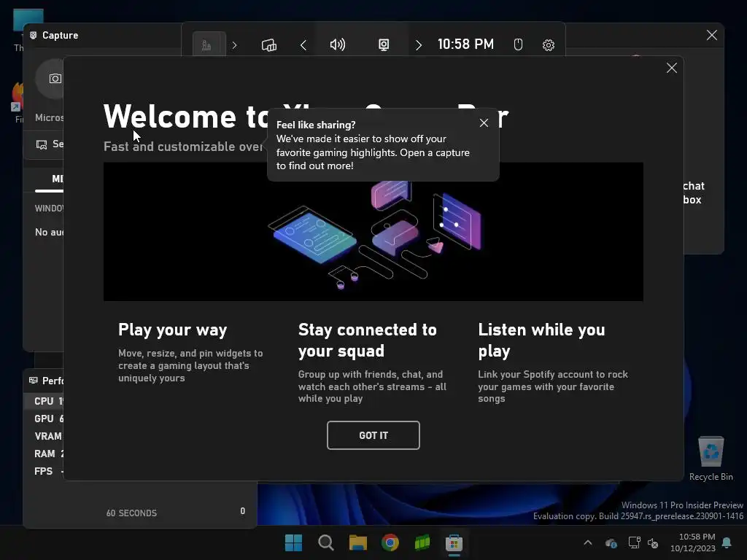The height and width of the screenshot is (560, 747).
Task: Click the OneDrive cloud tray icon
Action: [x=611, y=542]
